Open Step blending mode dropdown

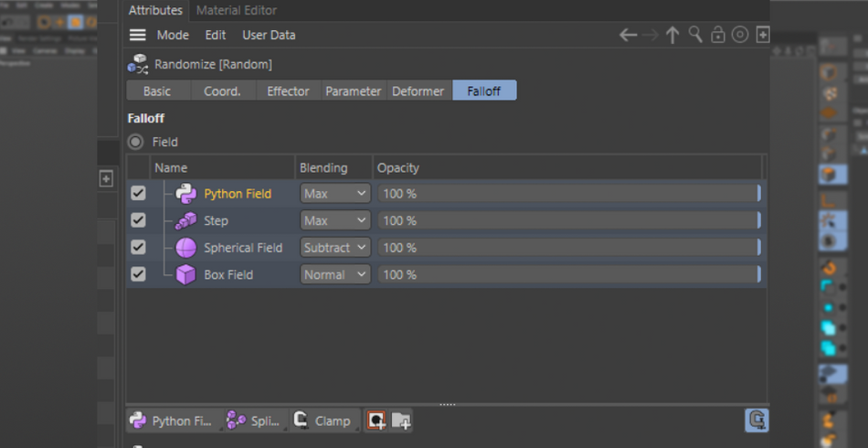coord(335,220)
